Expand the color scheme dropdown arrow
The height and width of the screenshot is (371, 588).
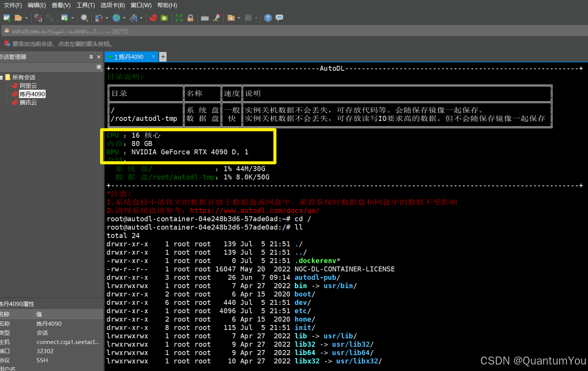tap(107, 18)
